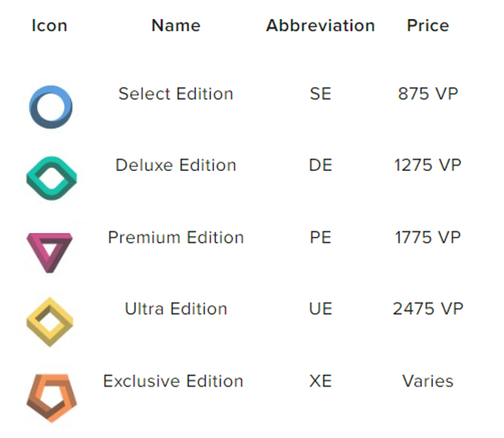Click the orange Exclusive Edition pentagon icon
The image size is (504, 438).
tap(51, 398)
